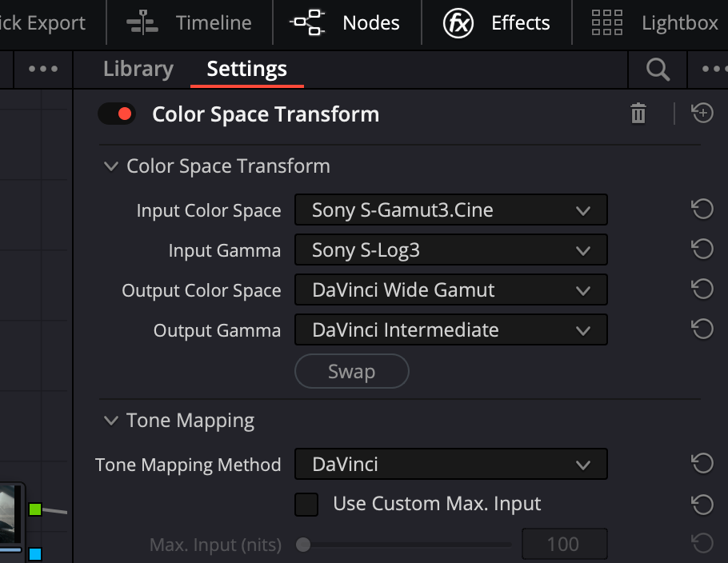728x563 pixels.
Task: Reset Output Color Space setting
Action: [702, 289]
